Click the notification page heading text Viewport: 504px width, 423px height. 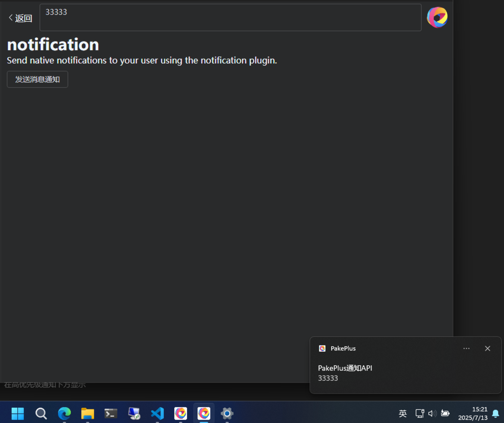click(53, 44)
